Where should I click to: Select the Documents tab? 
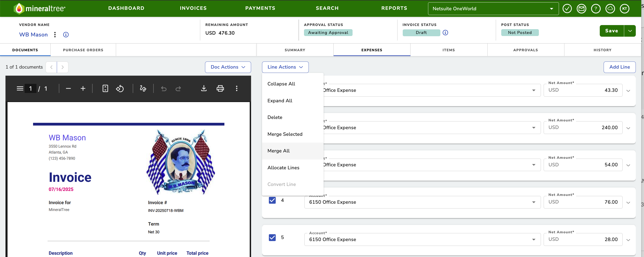[x=25, y=50]
